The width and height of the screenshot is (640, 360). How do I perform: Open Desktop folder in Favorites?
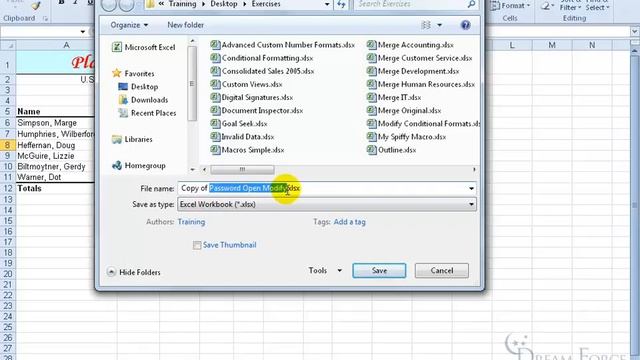click(x=138, y=87)
